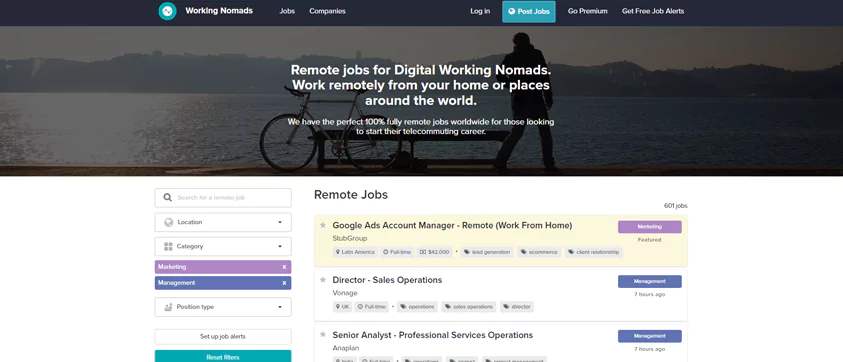Click the globe icon in Location filter
Image resolution: width=843 pixels, height=362 pixels.
coord(168,222)
